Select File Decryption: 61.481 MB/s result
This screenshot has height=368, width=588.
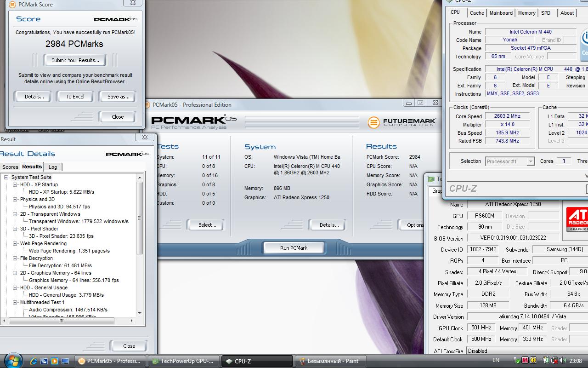60,265
